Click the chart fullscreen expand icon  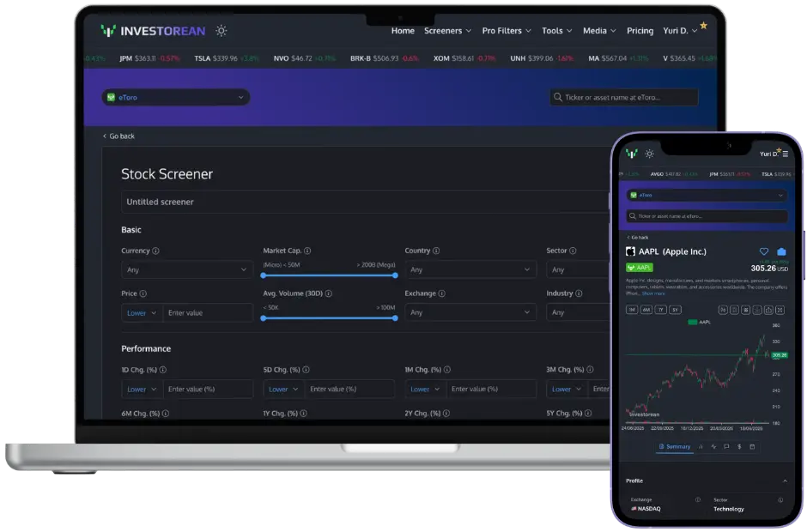(x=780, y=310)
